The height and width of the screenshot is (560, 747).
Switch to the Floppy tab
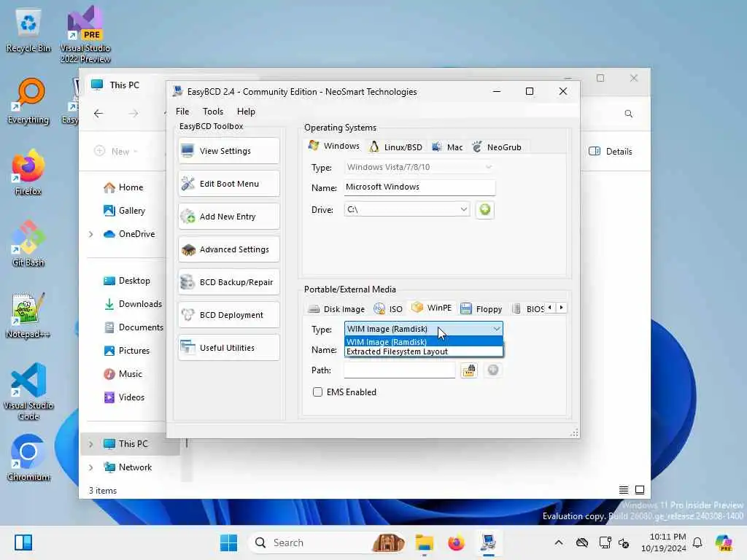[x=481, y=309]
